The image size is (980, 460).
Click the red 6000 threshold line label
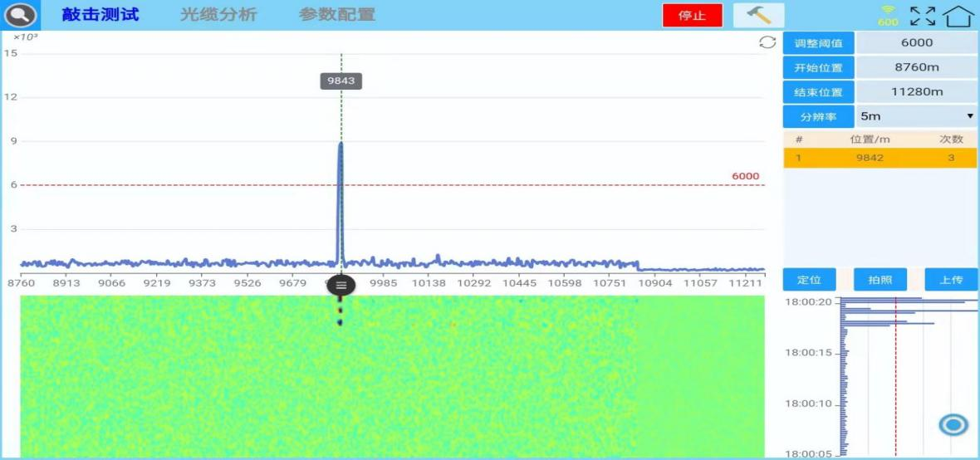(746, 176)
